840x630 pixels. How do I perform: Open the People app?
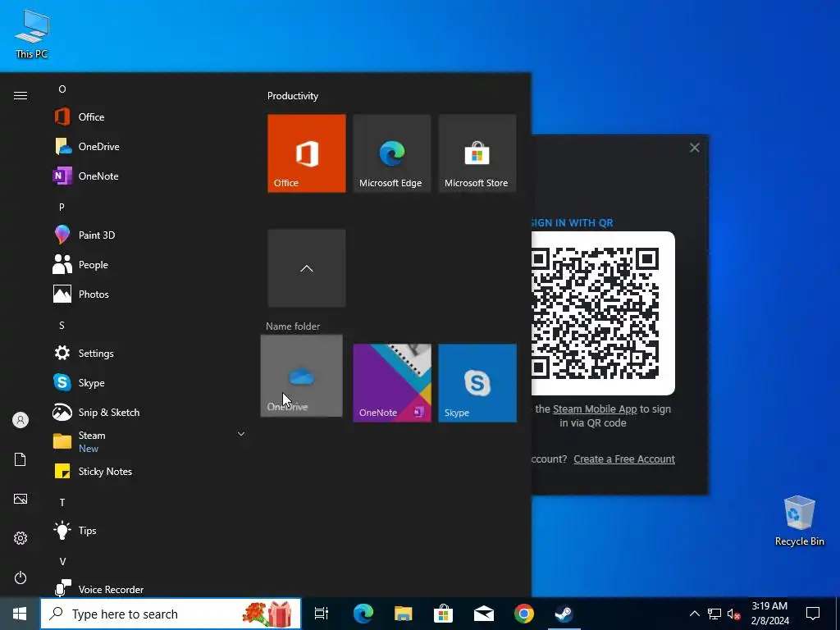tap(149, 265)
